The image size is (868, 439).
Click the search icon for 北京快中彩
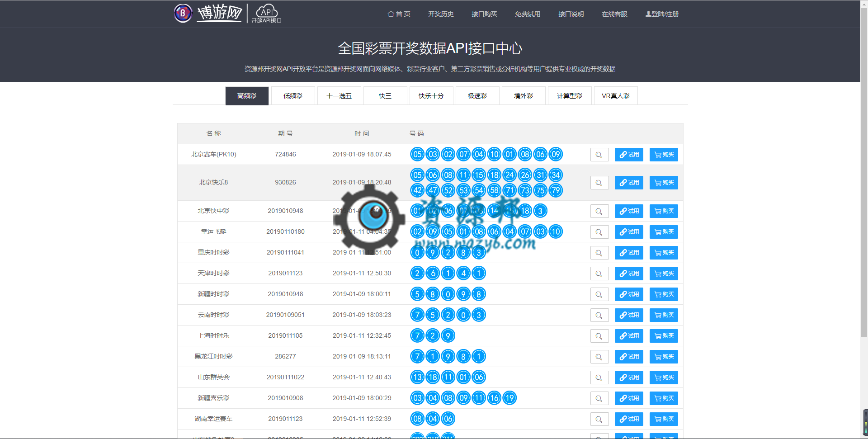599,211
